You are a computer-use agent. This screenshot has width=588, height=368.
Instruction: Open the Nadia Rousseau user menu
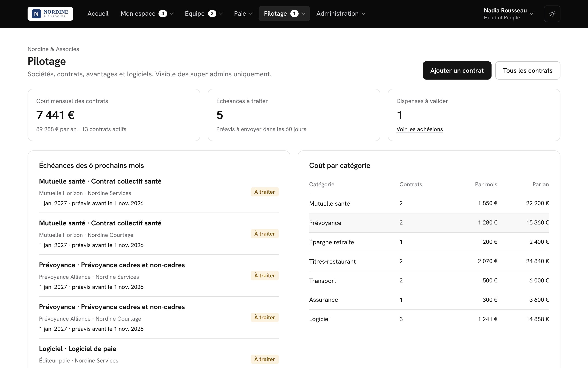pos(508,14)
